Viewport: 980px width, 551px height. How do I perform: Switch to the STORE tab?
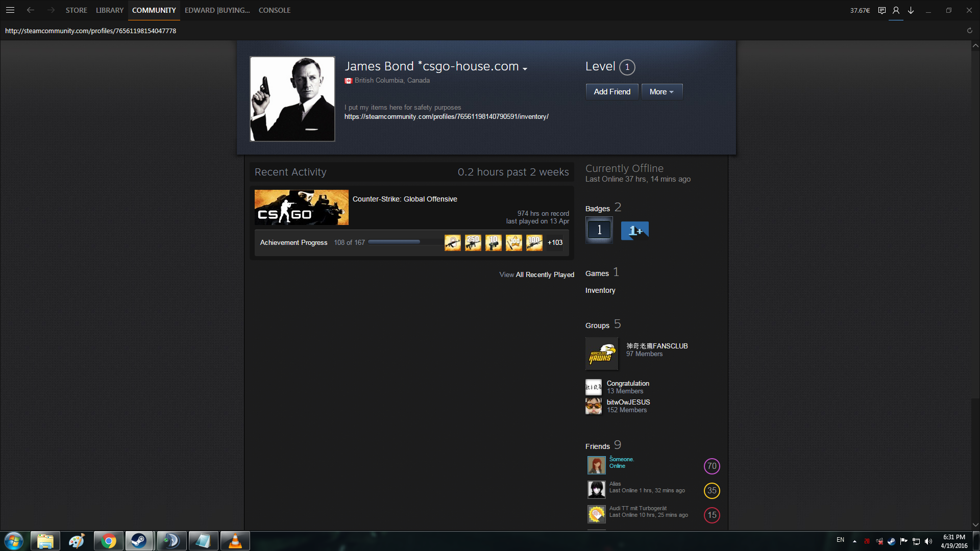click(x=76, y=10)
